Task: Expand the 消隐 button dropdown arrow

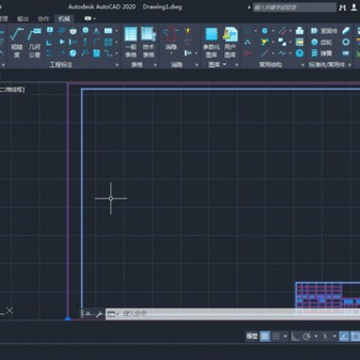Action: point(171,53)
